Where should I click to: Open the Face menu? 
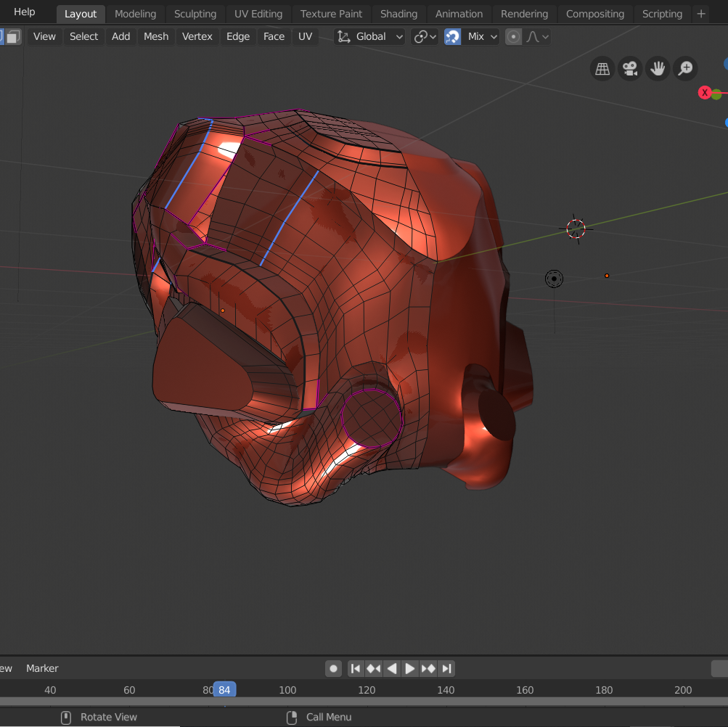tap(274, 36)
